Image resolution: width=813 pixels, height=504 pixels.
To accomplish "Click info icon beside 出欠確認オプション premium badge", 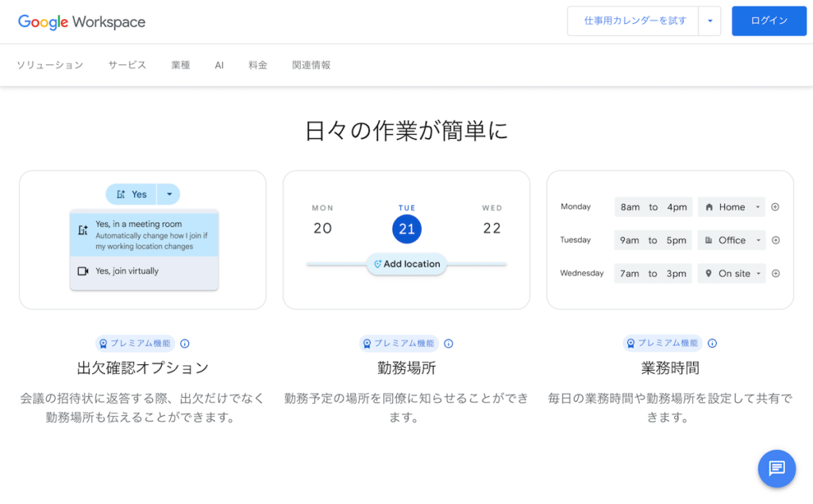I will 184,343.
